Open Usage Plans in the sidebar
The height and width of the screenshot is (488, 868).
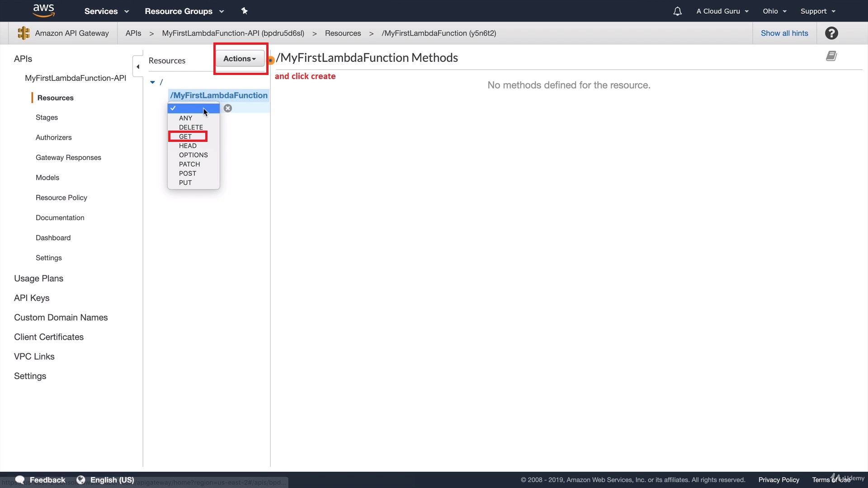point(38,278)
